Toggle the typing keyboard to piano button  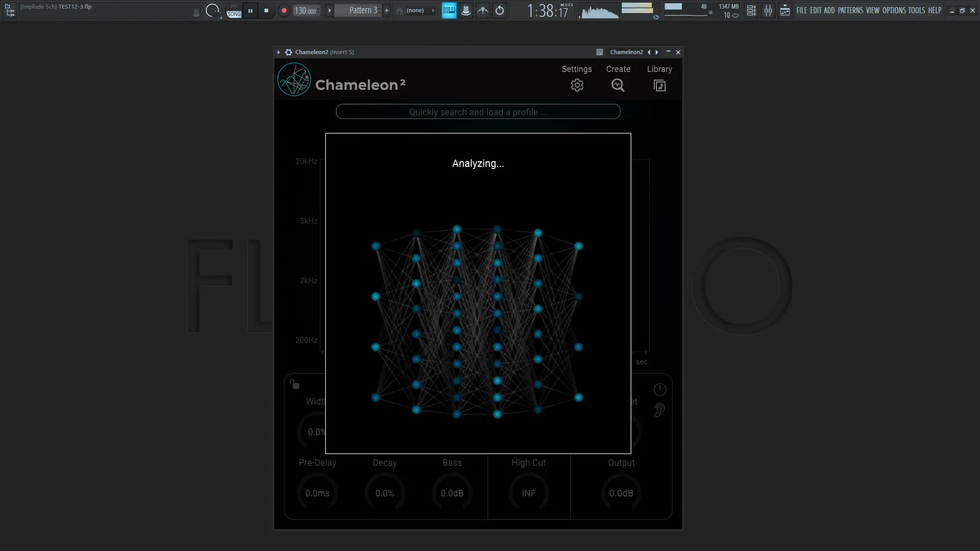(x=449, y=10)
